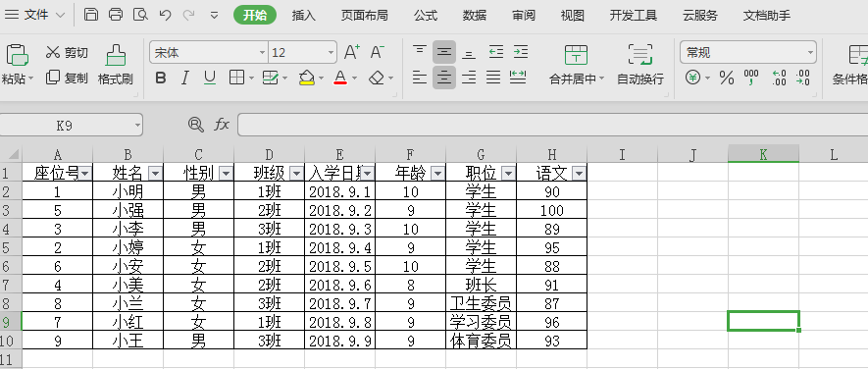868x369 pixels.
Task: Apply percent style
Action: coord(727,79)
